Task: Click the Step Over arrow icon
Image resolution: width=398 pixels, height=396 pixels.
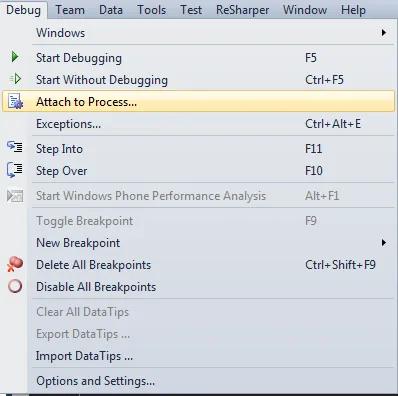Action: [15, 170]
